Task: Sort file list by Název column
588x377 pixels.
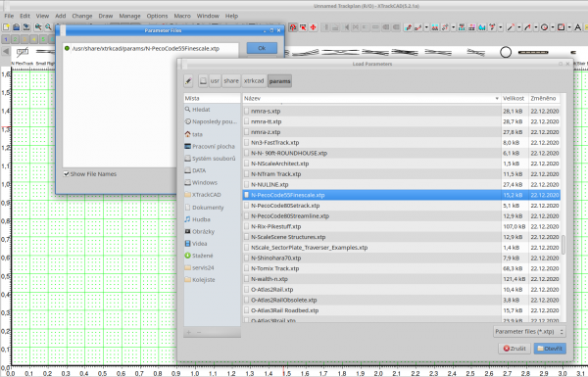Action: (x=371, y=98)
